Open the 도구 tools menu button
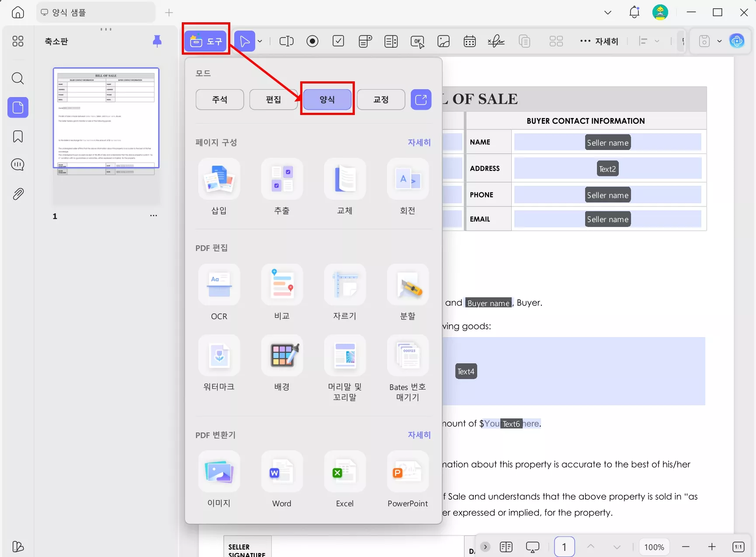 (206, 42)
